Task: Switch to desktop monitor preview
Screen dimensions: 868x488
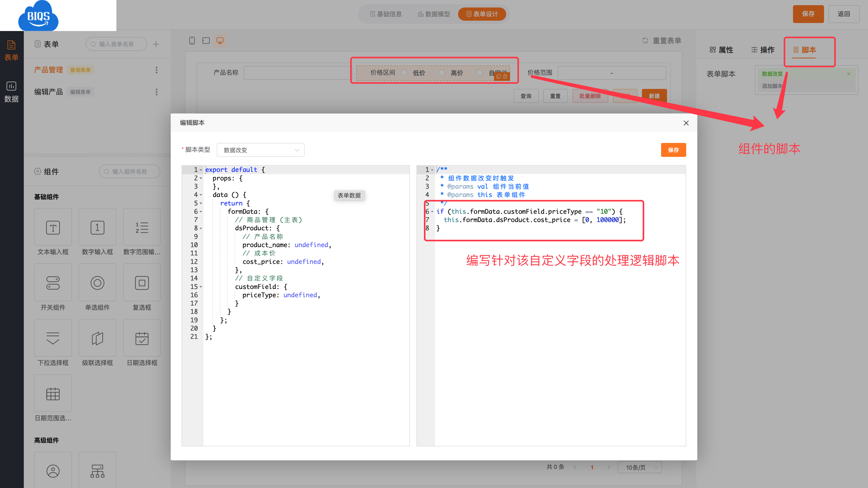Action: 220,41
